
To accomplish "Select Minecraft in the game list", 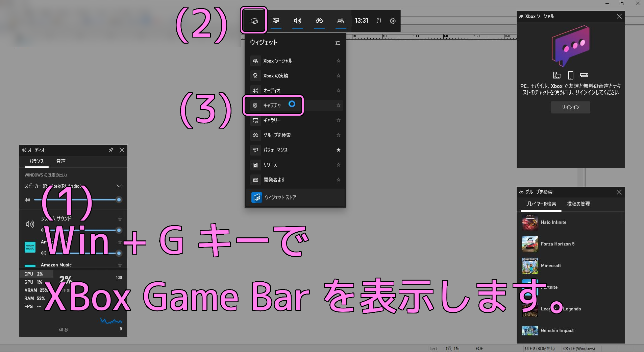I will tap(570, 266).
